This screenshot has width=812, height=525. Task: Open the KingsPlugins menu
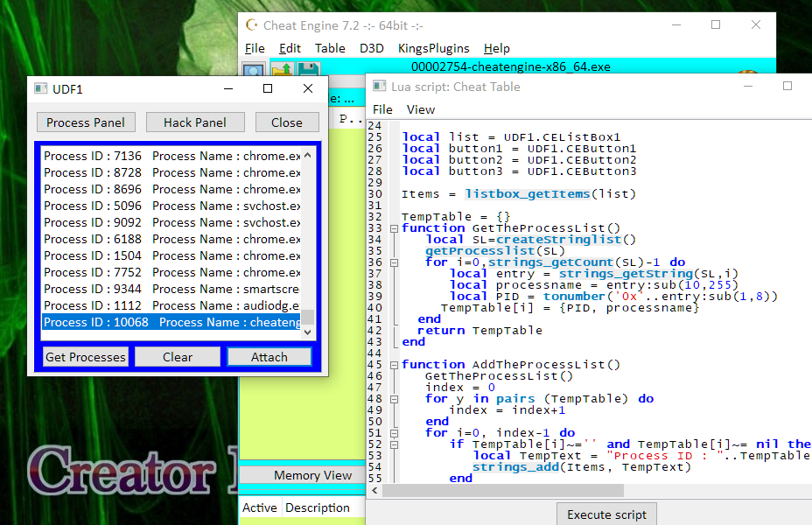(433, 48)
